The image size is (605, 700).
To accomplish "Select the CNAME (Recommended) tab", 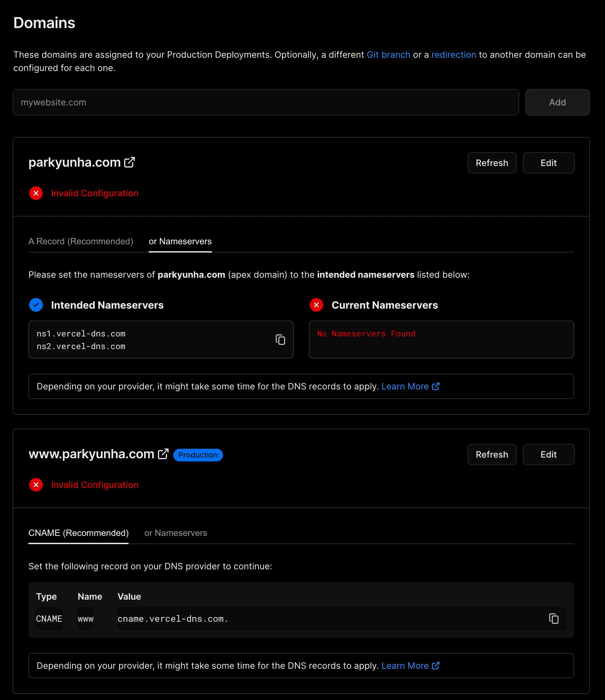I will coord(78,533).
